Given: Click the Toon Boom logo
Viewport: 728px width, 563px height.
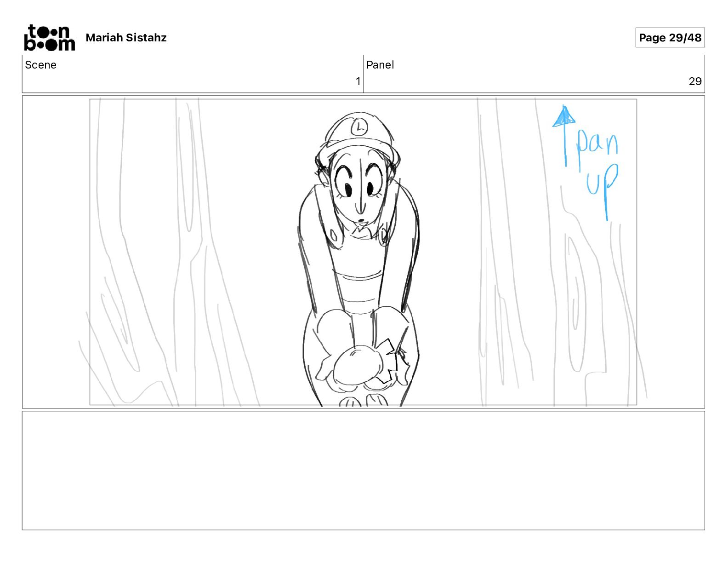Looking at the screenshot, I should point(49,38).
